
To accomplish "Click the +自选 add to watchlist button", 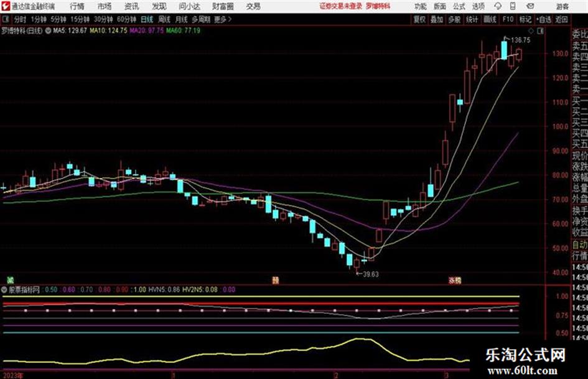I will [x=543, y=19].
